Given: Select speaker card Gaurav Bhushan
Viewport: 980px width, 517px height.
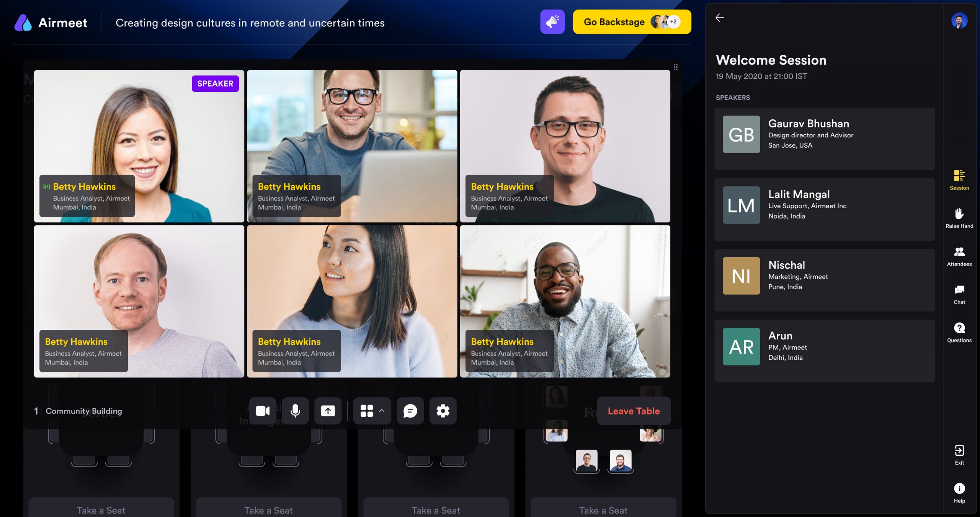Looking at the screenshot, I should pyautogui.click(x=824, y=139).
